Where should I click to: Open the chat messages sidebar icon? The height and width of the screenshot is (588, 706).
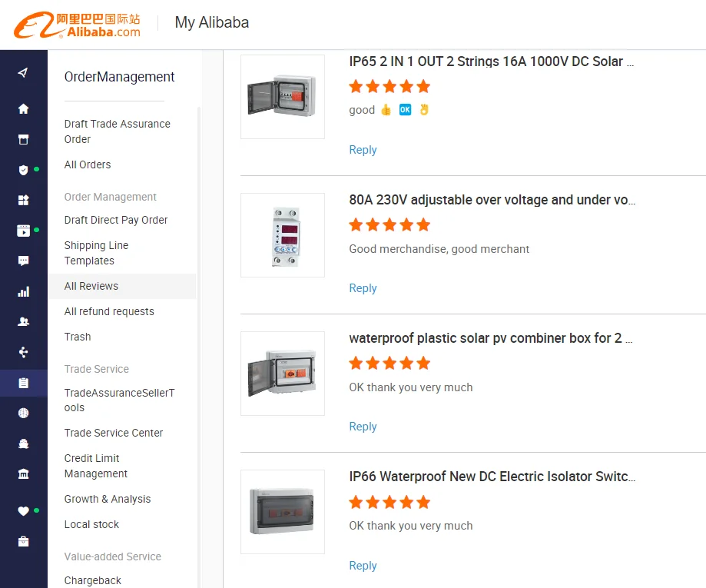tap(23, 261)
